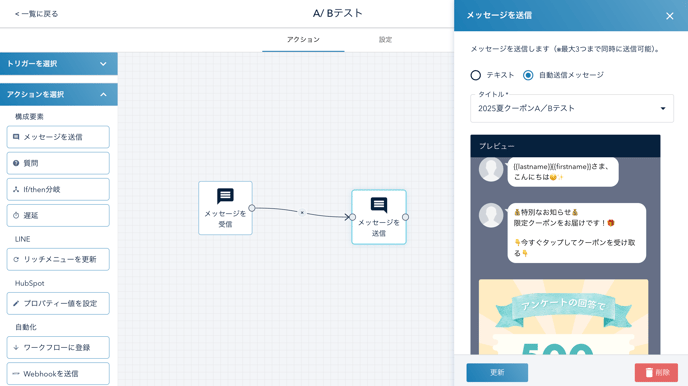
Task: Click the output port of メッセージを送信 node
Action: (x=405, y=217)
